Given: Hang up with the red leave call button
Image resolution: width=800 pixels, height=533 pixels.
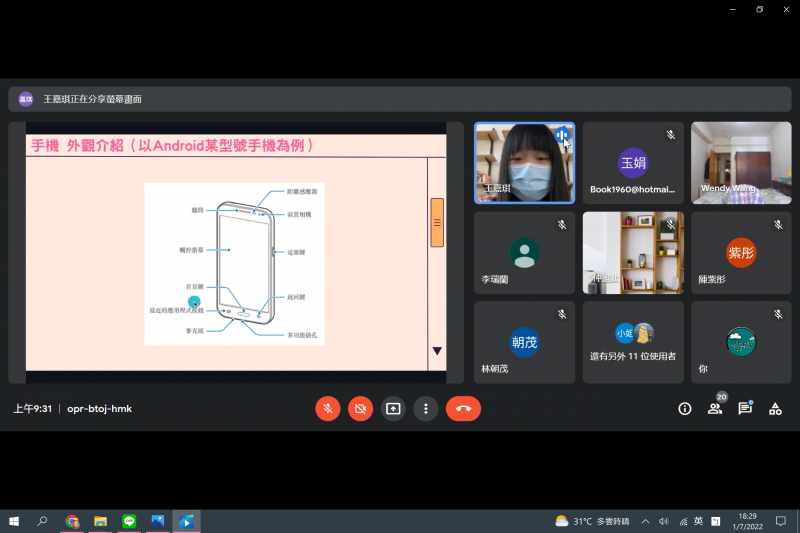Looking at the screenshot, I should click(463, 408).
